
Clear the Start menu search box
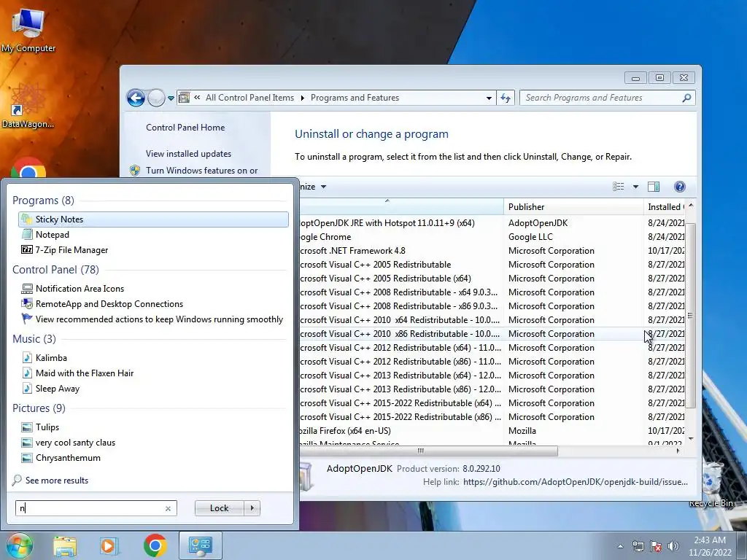pos(169,508)
